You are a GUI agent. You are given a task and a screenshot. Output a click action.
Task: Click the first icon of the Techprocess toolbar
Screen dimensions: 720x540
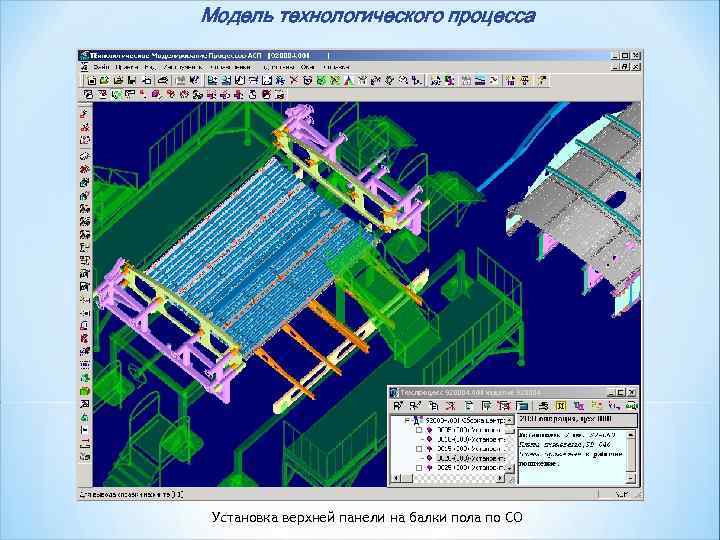[398, 406]
